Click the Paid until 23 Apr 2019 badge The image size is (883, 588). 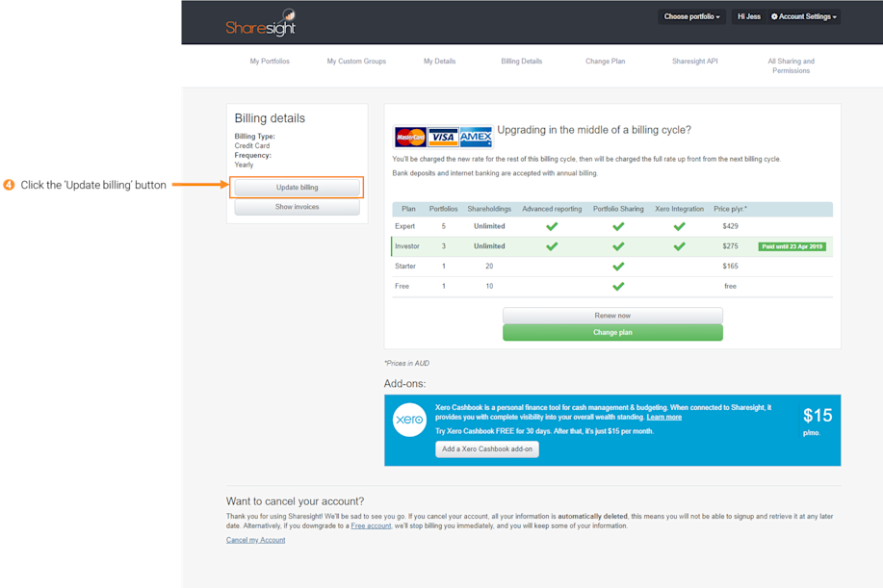tap(792, 246)
